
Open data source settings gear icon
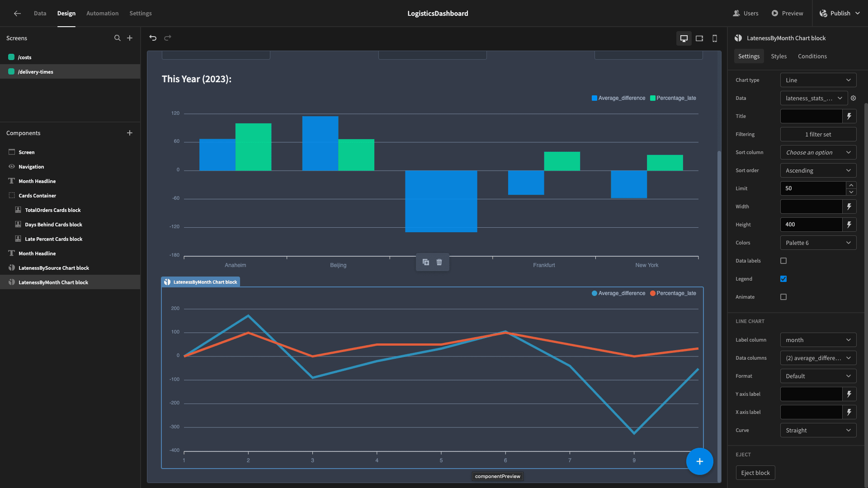[x=854, y=98]
